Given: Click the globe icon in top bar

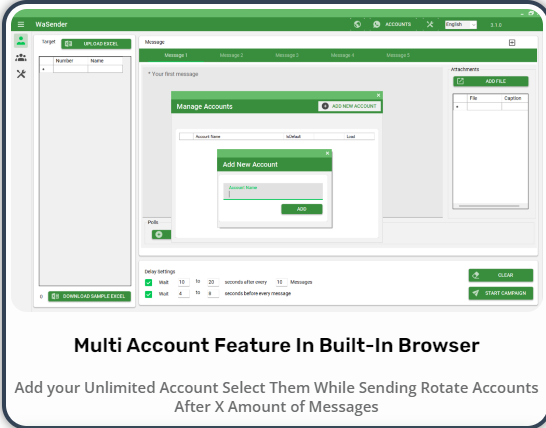Looking at the screenshot, I should click(x=357, y=24).
